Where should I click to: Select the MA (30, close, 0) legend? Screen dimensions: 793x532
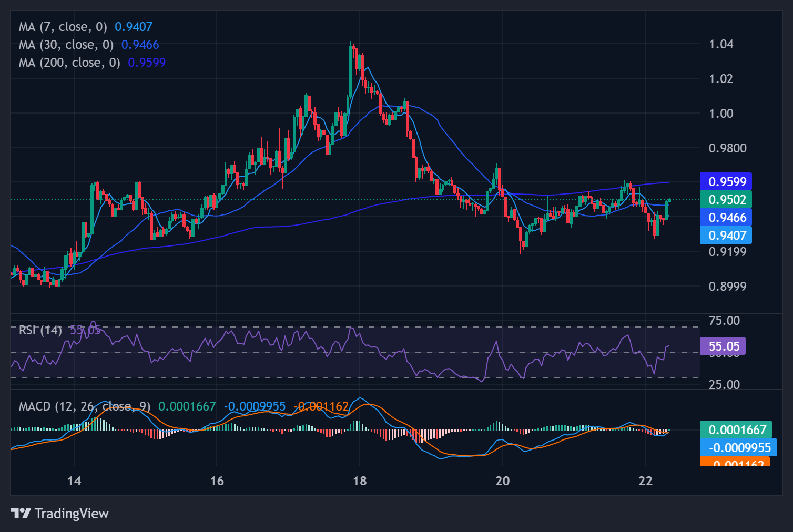[66, 45]
